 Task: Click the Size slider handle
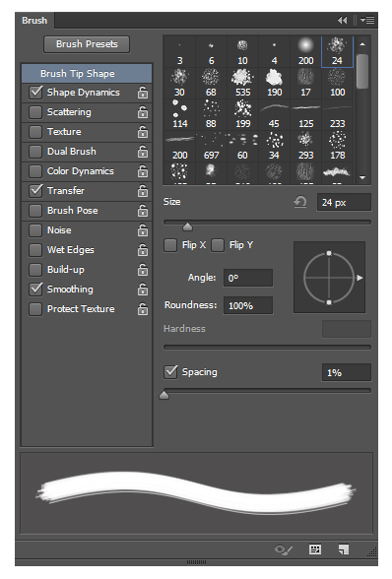coord(188,226)
